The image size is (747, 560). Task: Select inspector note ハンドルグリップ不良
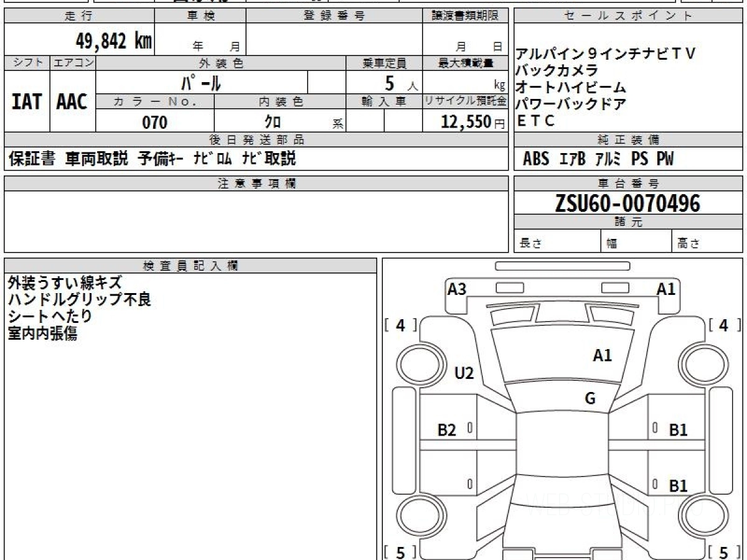coord(80,300)
